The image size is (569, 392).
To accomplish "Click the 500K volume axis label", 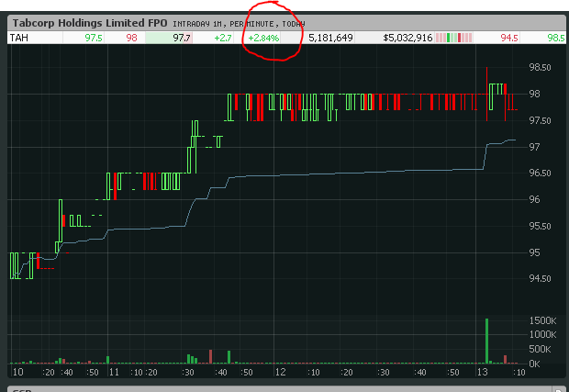I will (x=540, y=349).
